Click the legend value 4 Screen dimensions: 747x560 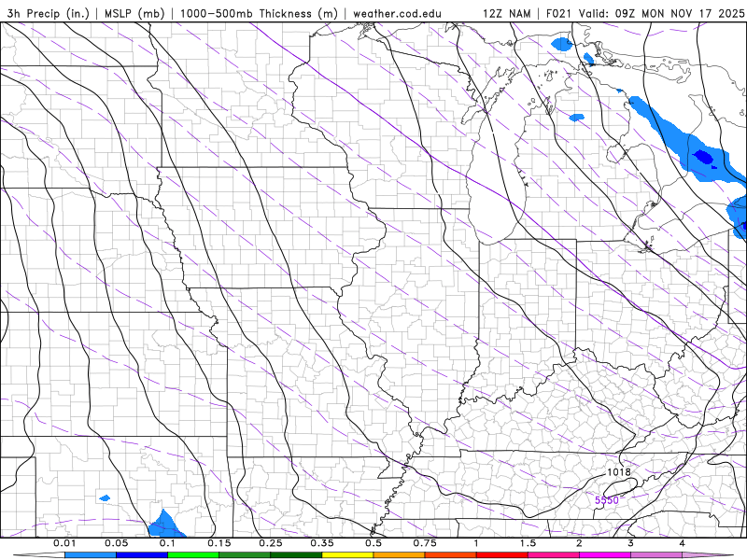(x=683, y=543)
